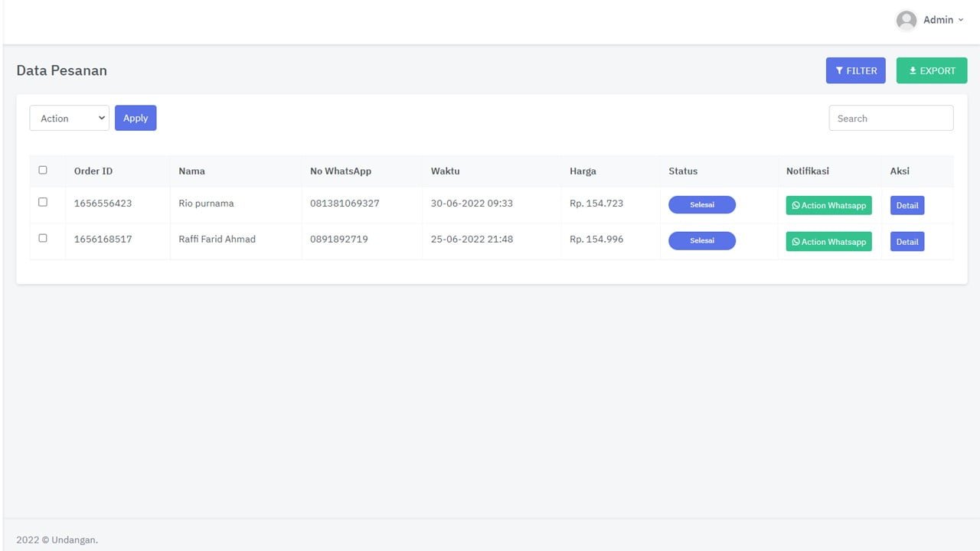Image resolution: width=980 pixels, height=551 pixels.
Task: Open Detail for Rio purnama's order
Action: [x=907, y=206]
